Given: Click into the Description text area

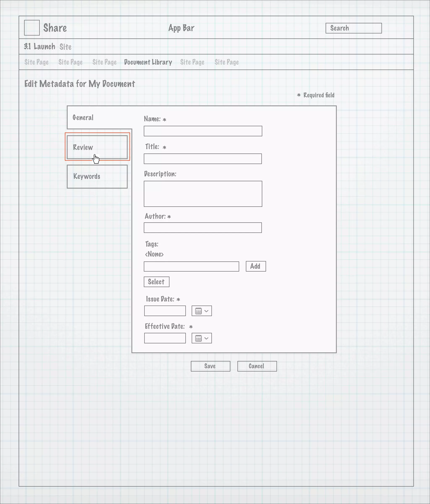Looking at the screenshot, I should [203, 194].
